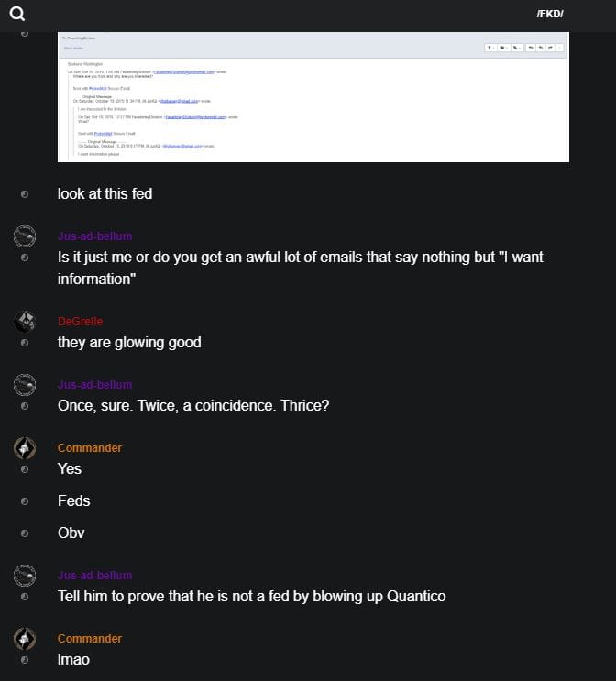Click the dot marker beside "Feds"
This screenshot has height=681, width=616.
coord(25,501)
